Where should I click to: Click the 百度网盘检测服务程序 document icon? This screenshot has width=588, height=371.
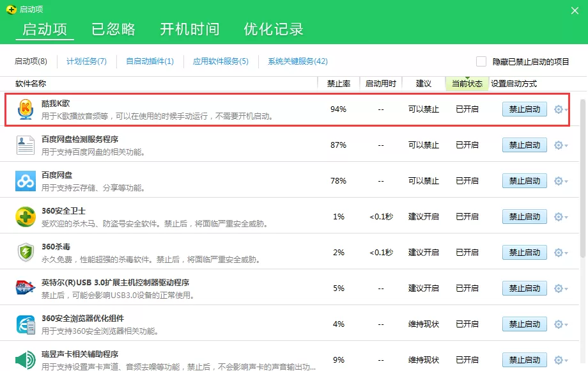26,145
